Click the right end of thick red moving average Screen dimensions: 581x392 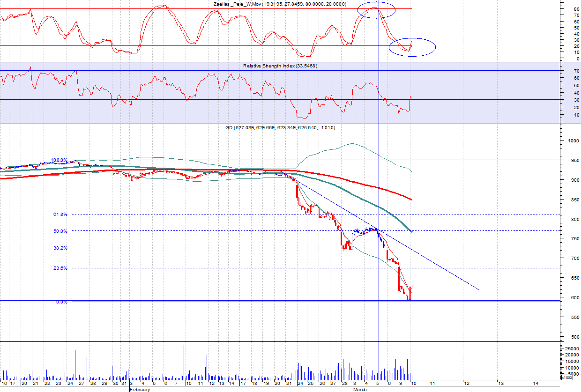(x=411, y=200)
